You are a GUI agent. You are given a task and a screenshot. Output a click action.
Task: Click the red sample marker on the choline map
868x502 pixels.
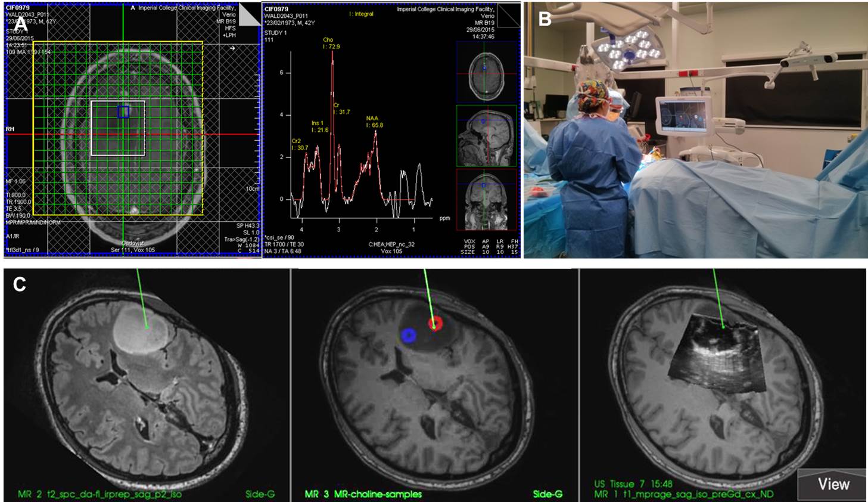tap(435, 323)
